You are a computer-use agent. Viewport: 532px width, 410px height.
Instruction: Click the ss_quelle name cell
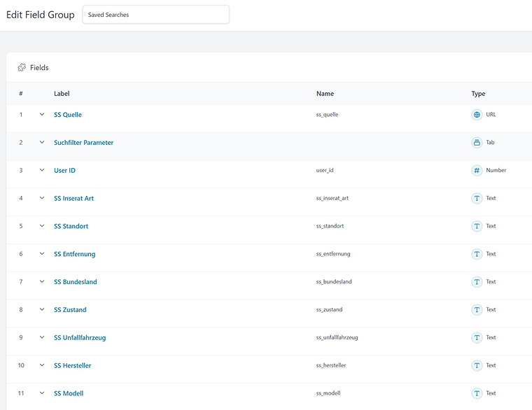point(327,115)
